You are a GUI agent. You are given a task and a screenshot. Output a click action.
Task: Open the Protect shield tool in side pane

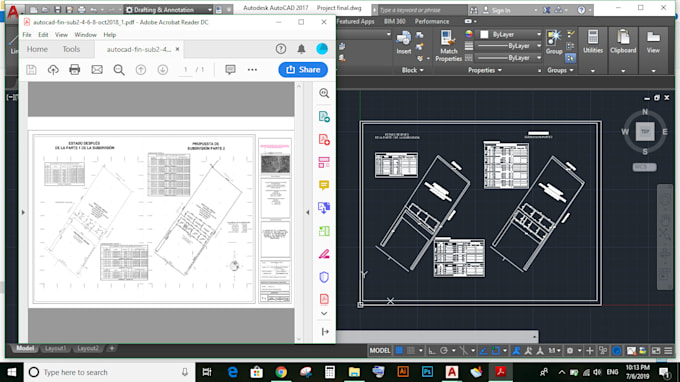click(324, 277)
